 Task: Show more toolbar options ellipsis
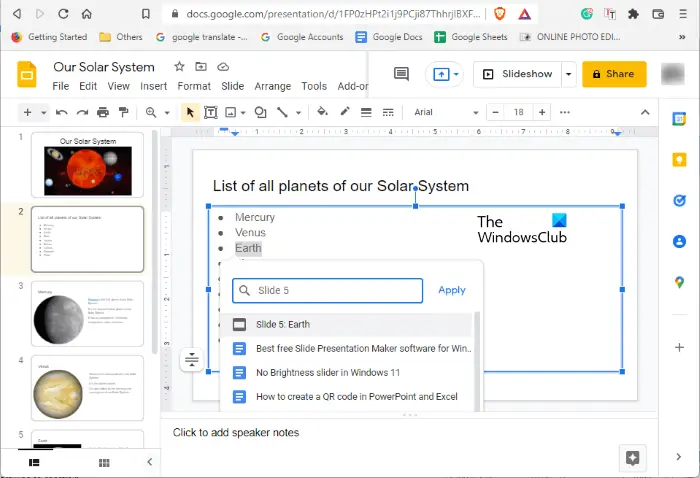tap(565, 112)
